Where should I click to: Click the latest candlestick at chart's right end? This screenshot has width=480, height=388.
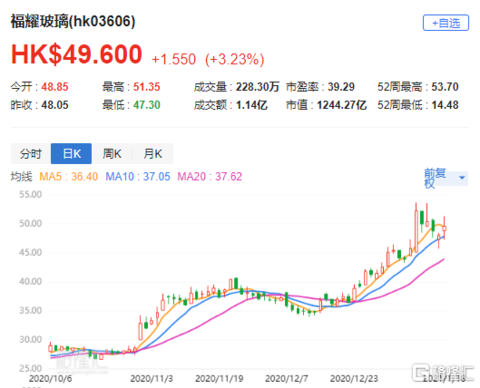[x=444, y=228]
